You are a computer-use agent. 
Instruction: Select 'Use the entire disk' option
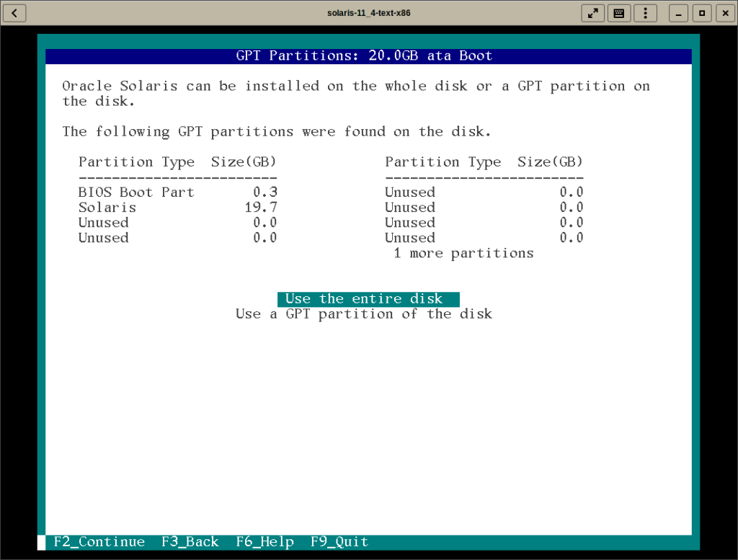click(368, 299)
